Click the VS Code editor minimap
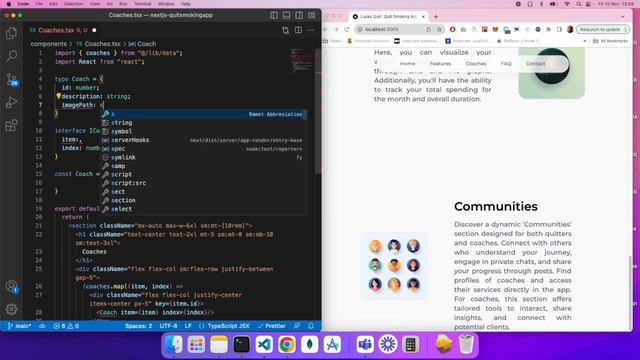Screen dimensions: 640x360 [x=302, y=60]
